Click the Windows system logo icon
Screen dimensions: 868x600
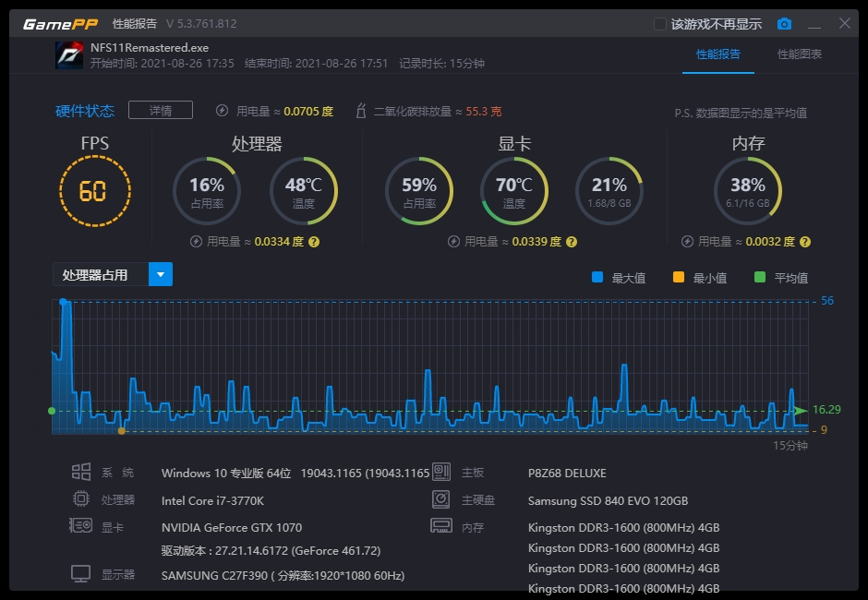coord(81,472)
